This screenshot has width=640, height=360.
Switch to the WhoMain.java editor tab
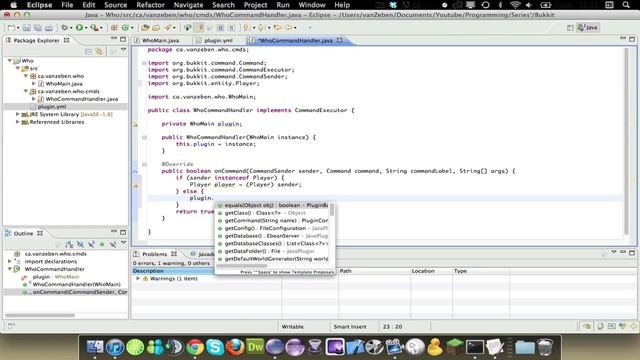tap(160, 40)
